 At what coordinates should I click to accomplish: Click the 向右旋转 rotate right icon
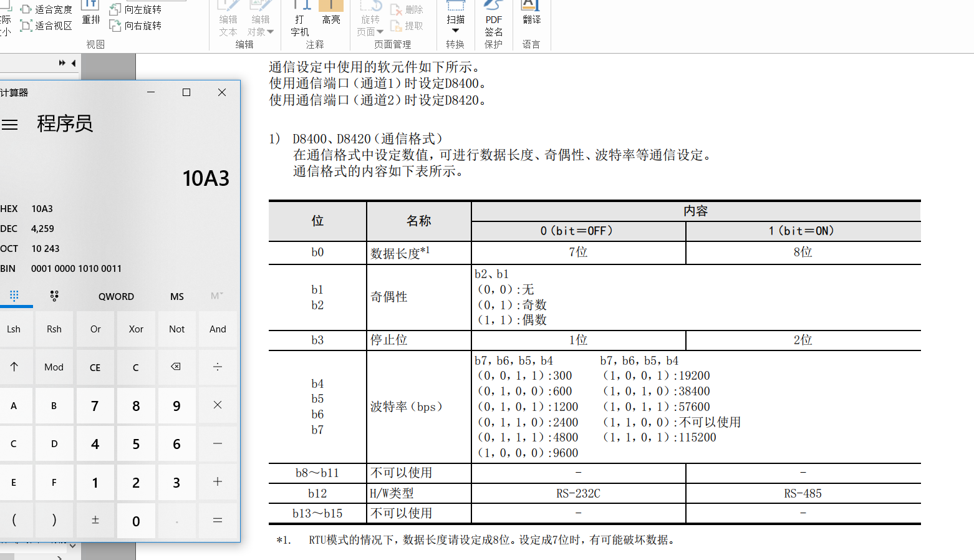[x=115, y=26]
